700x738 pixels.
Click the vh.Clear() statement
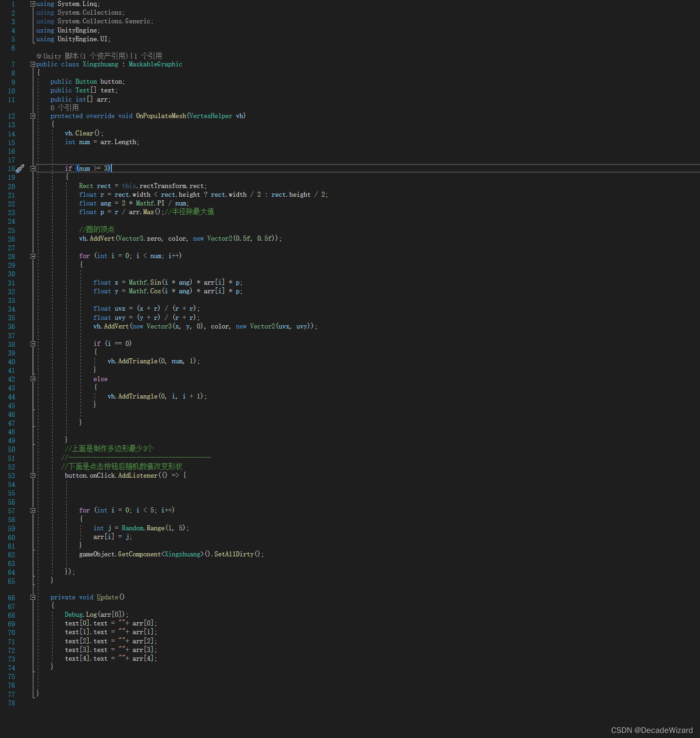click(84, 134)
